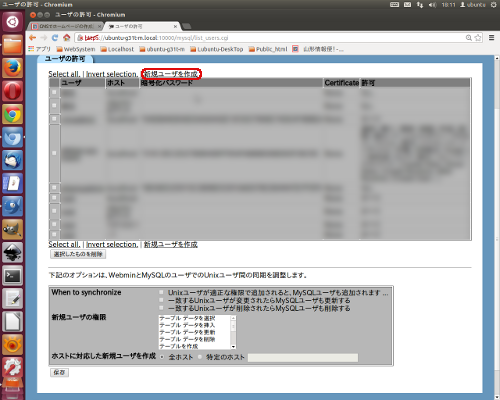The image size is (500, 400).
Task: Click bottom 新規ユーザを作成 link
Action: 171,245
